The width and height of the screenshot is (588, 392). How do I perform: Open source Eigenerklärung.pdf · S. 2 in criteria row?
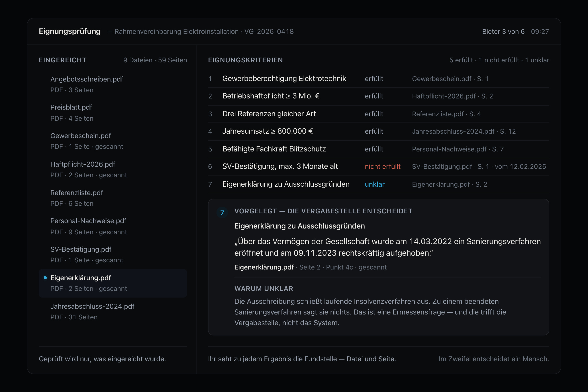point(449,184)
